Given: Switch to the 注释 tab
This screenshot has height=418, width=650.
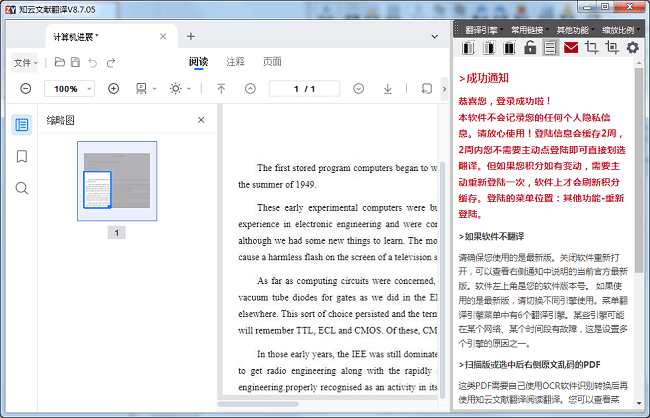Looking at the screenshot, I should click(x=235, y=62).
